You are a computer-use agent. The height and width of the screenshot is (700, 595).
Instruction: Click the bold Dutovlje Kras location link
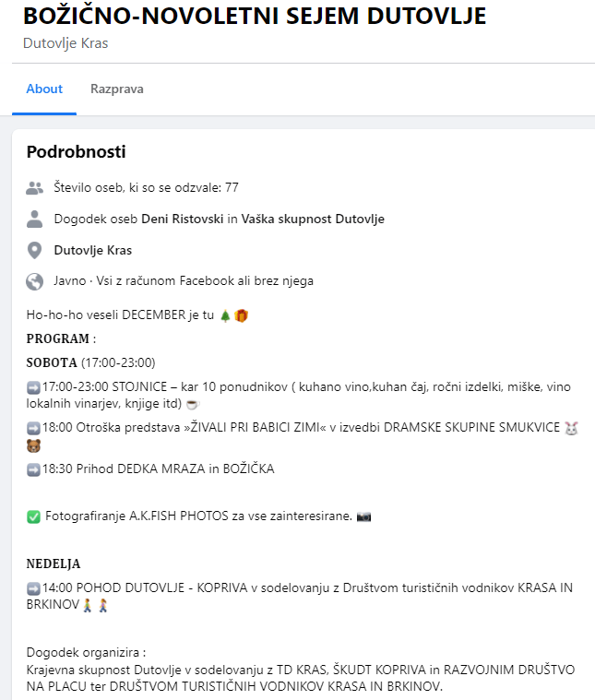coord(93,251)
